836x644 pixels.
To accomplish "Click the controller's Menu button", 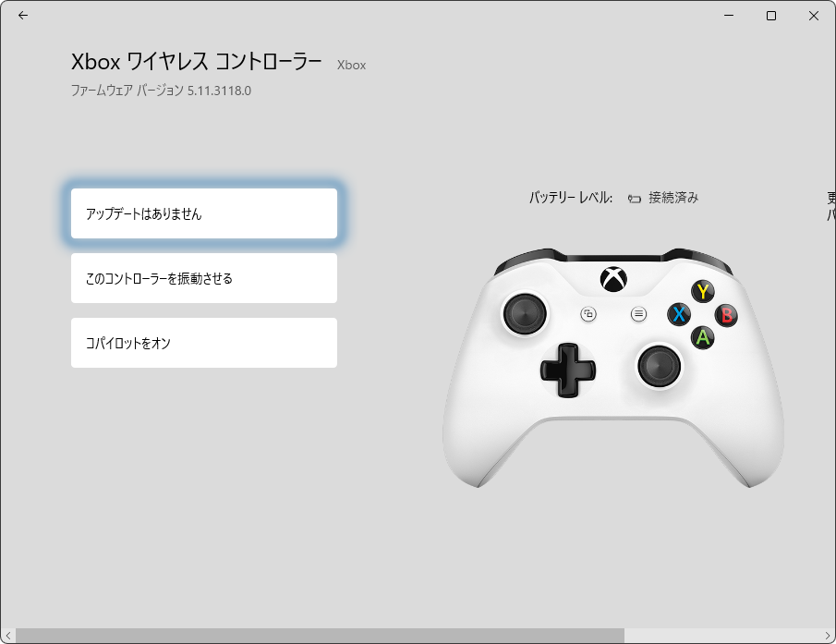I will pos(638,314).
